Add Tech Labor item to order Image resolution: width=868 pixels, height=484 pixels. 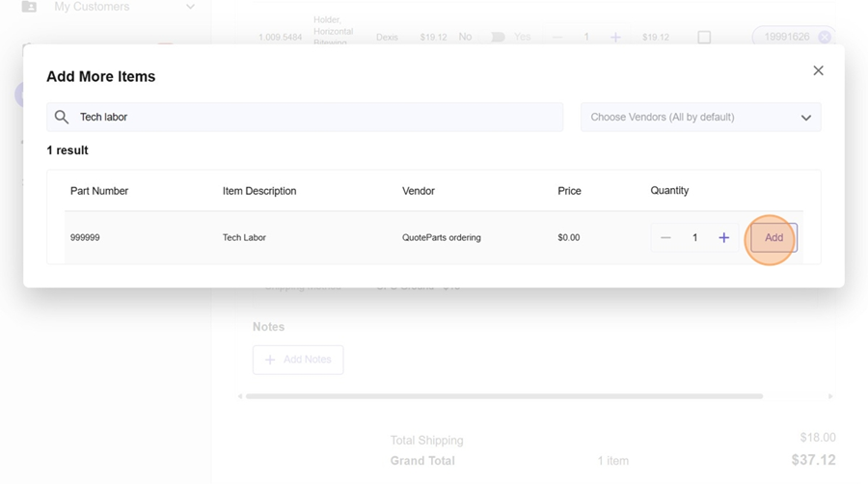click(x=773, y=237)
